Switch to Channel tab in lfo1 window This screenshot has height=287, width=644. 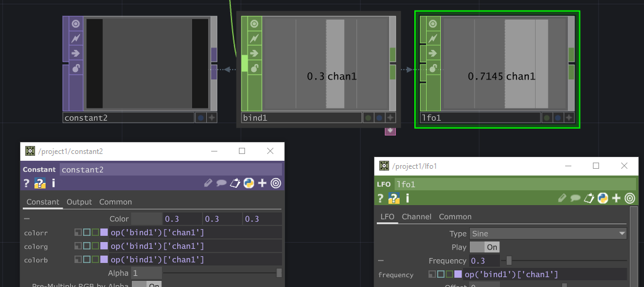click(416, 216)
